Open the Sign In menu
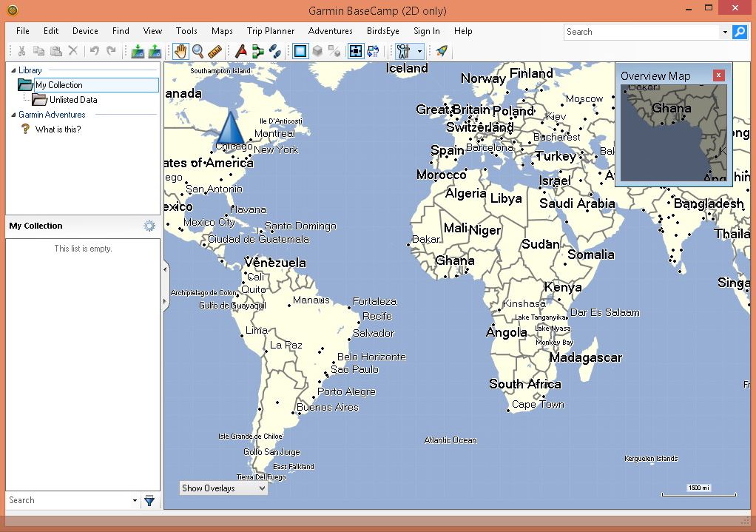This screenshot has height=532, width=756. 427,31
